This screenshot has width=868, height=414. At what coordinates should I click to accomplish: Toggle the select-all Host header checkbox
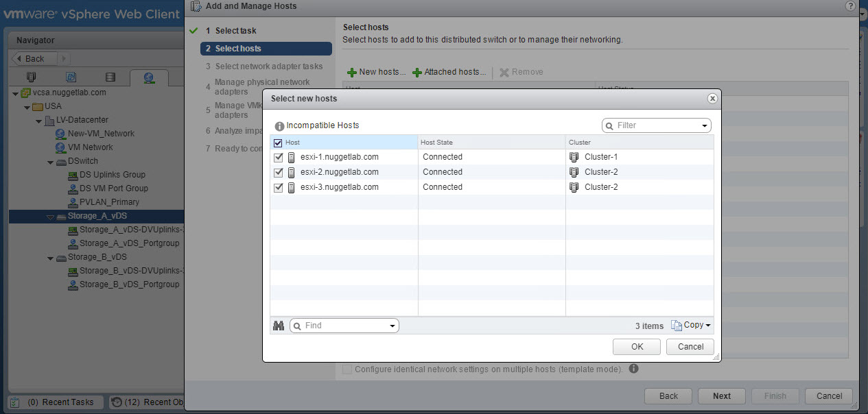click(x=278, y=143)
